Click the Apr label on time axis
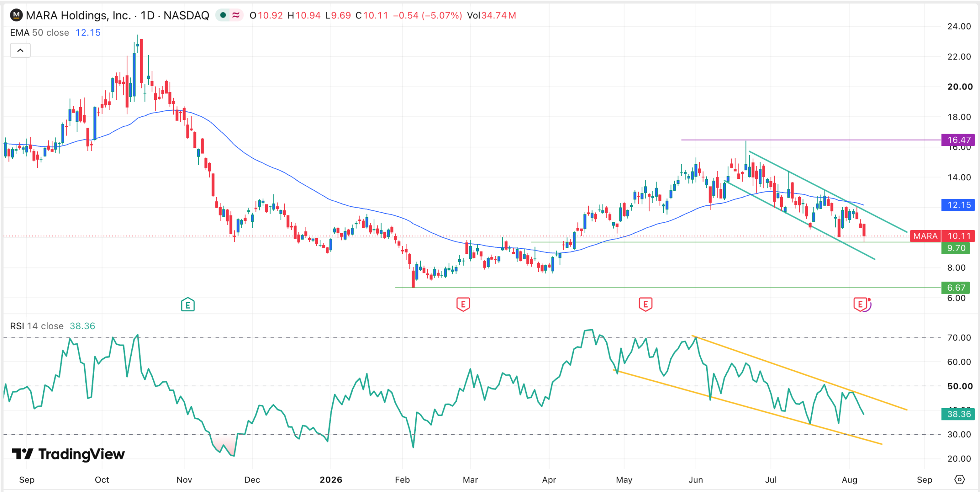Screen dimensions: 980x492 549,480
